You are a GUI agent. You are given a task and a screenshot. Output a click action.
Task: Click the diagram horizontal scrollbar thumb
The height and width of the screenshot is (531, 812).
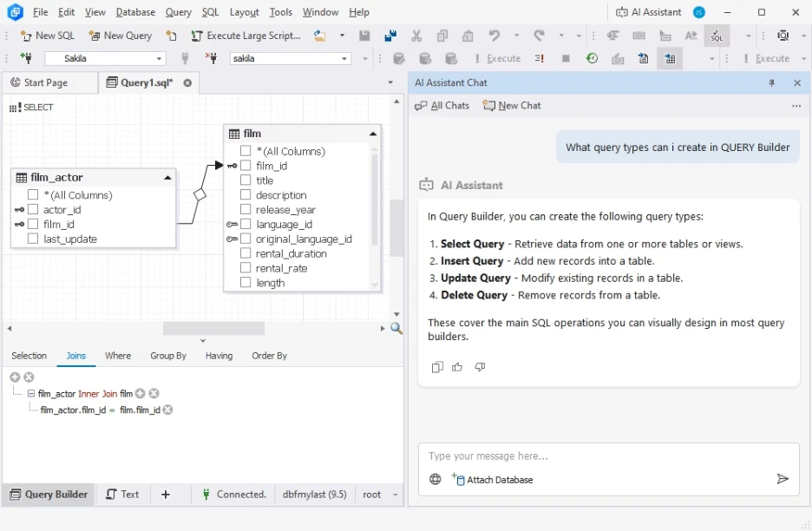point(213,329)
